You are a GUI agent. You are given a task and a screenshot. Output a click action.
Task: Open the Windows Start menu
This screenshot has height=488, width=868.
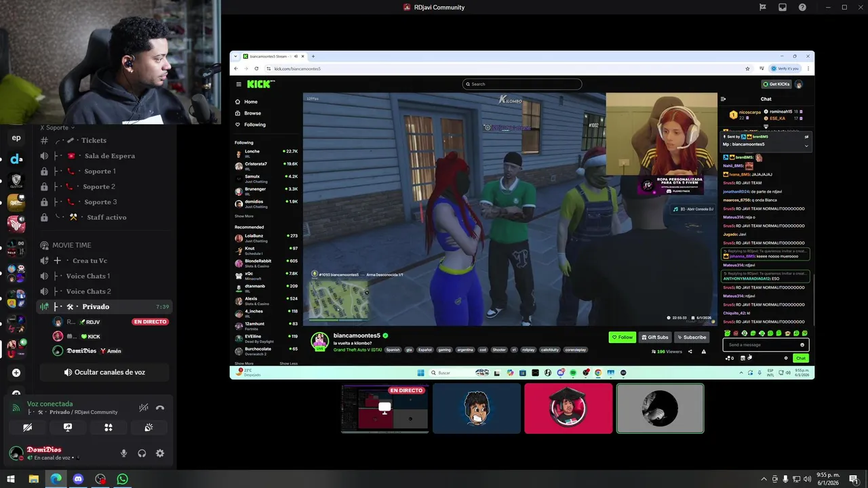coord(11,479)
